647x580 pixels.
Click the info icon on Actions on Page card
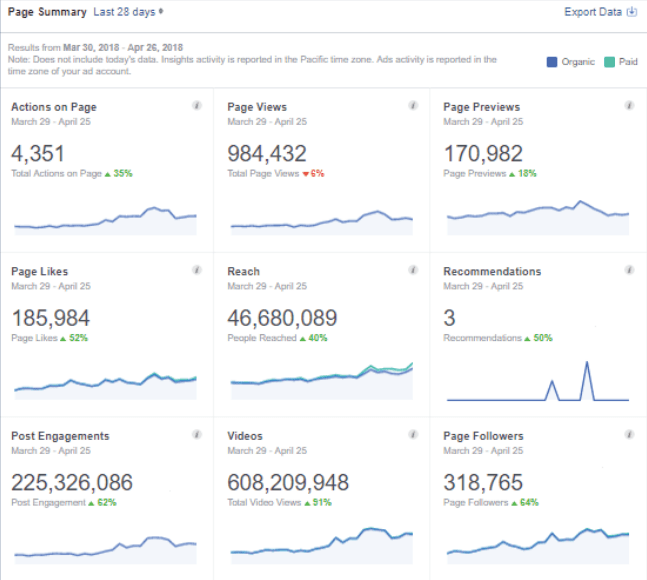(197, 105)
